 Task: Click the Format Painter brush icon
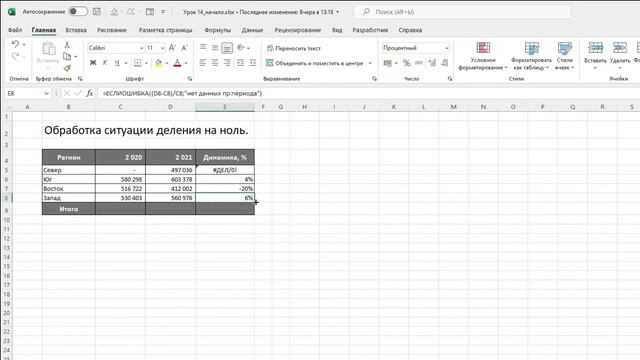(x=67, y=68)
